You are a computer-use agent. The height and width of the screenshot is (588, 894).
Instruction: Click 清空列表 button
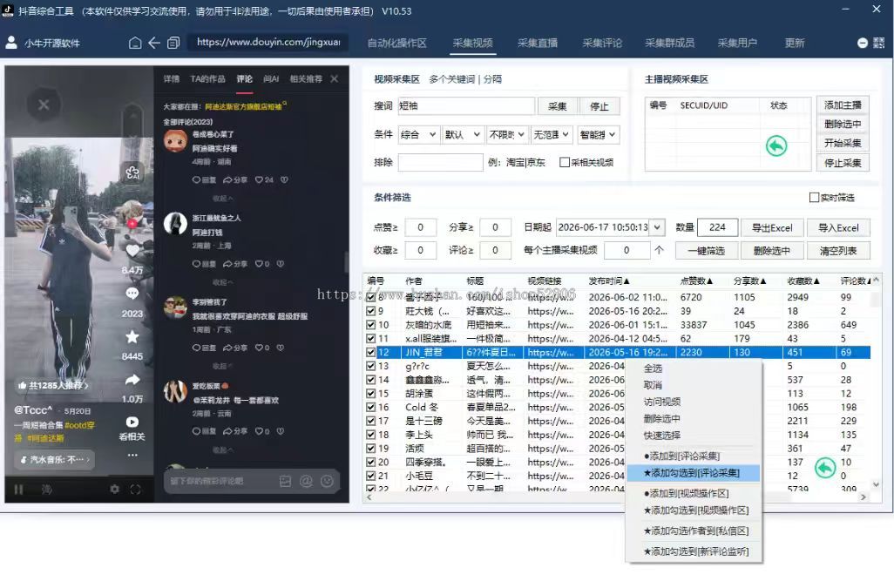coord(838,251)
